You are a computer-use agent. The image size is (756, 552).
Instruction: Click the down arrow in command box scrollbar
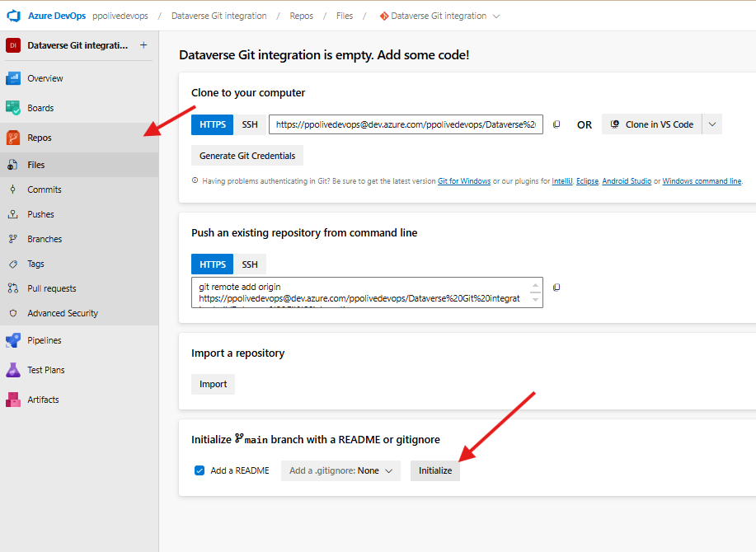pyautogui.click(x=535, y=300)
